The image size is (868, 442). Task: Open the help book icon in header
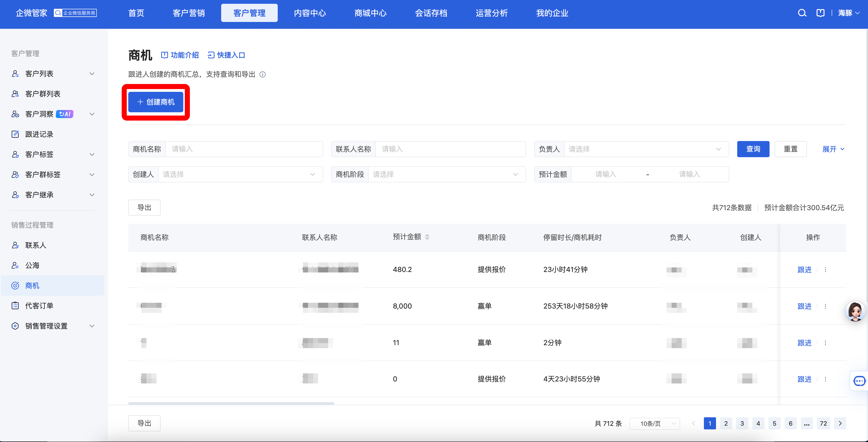coord(821,13)
